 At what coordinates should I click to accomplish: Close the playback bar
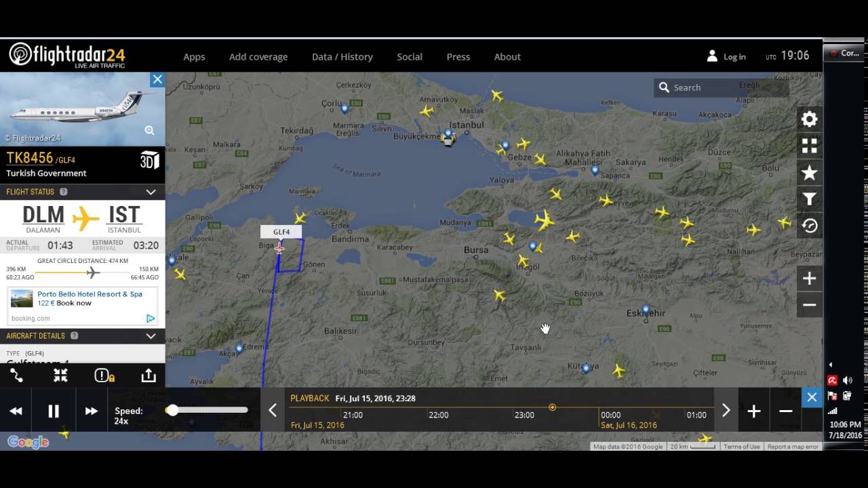(x=812, y=397)
